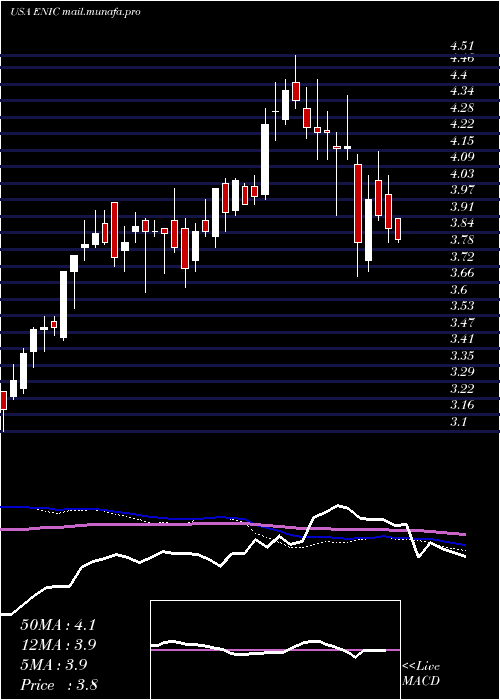The height and width of the screenshot is (700, 500).
Task: Click the 4.03 price axis label
Action: click(x=462, y=173)
